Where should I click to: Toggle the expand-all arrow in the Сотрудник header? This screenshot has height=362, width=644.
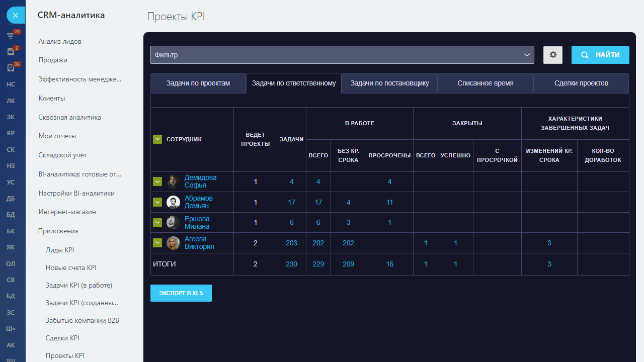(x=157, y=139)
